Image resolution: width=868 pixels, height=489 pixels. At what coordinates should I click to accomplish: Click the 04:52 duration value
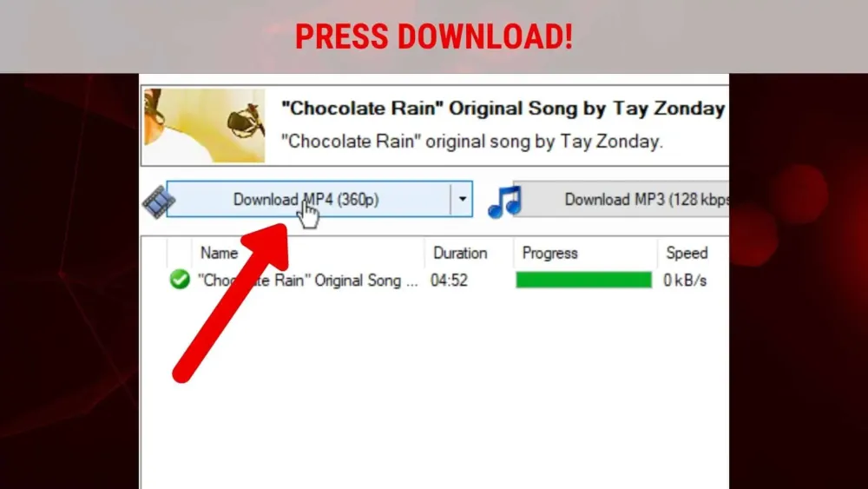449,281
